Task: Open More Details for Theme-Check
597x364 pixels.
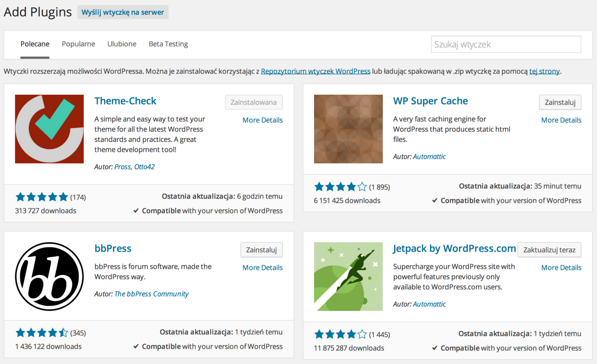Action: click(262, 120)
